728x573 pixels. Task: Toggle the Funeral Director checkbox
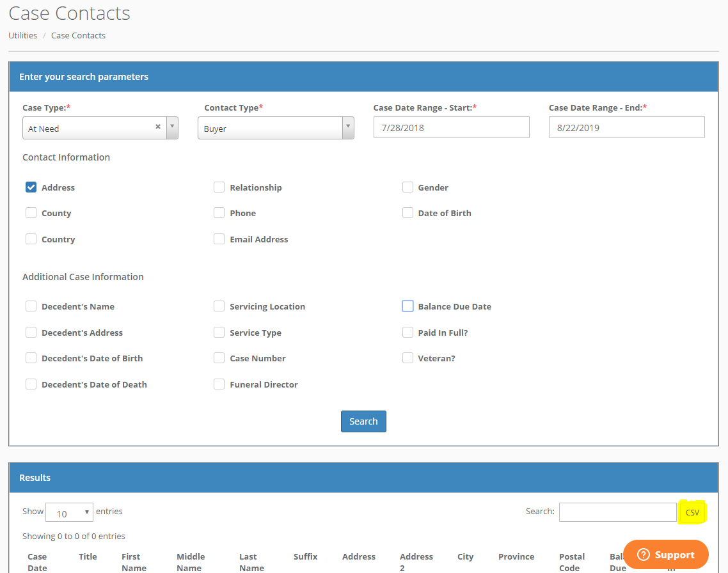point(219,384)
